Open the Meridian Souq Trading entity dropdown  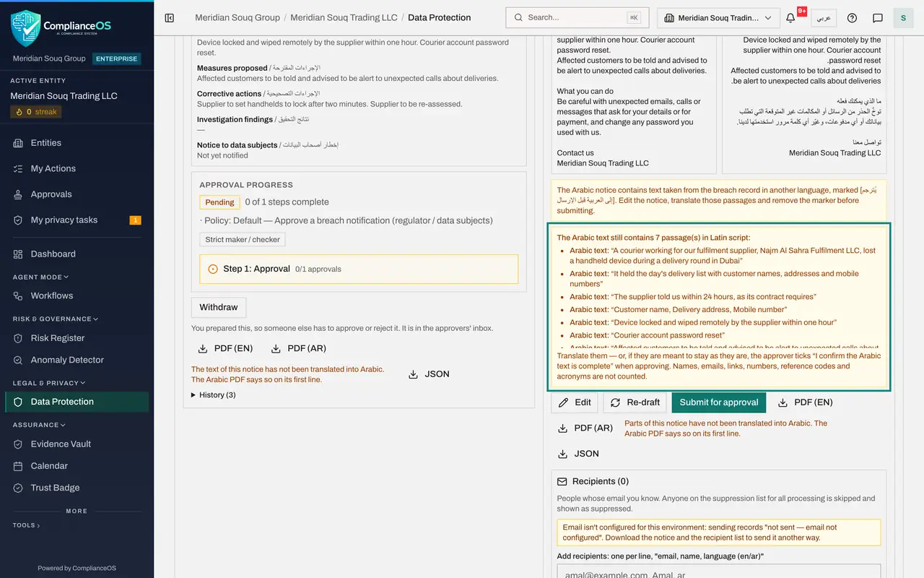(718, 17)
